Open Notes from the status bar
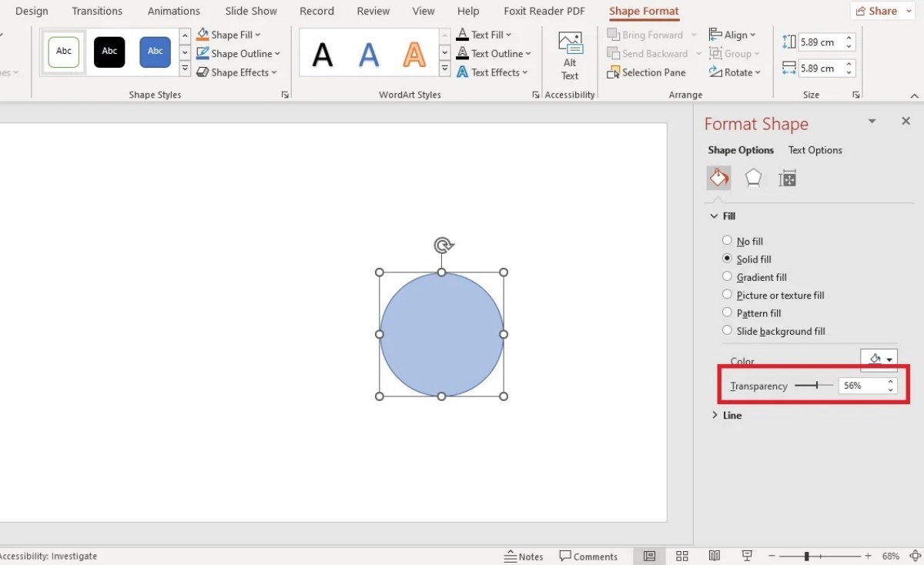The height and width of the screenshot is (565, 924). tap(524, 556)
